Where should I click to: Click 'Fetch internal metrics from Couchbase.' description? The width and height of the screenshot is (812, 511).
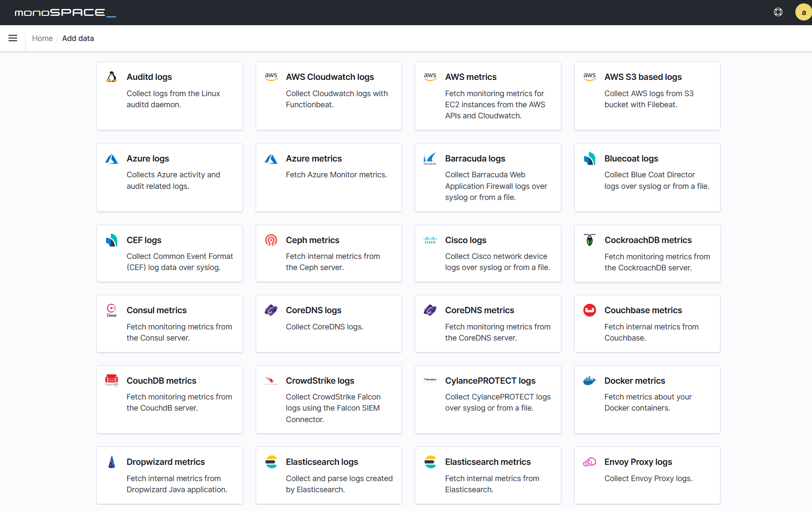point(651,332)
